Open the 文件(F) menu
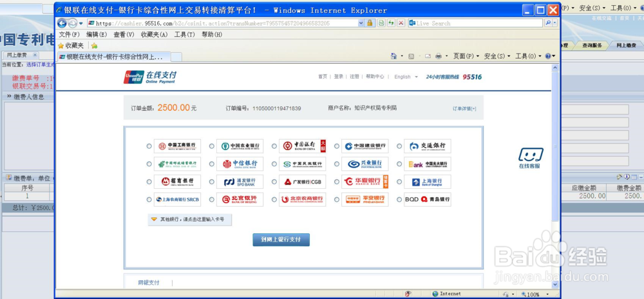Screen dimensions: 644x299 click(69, 35)
